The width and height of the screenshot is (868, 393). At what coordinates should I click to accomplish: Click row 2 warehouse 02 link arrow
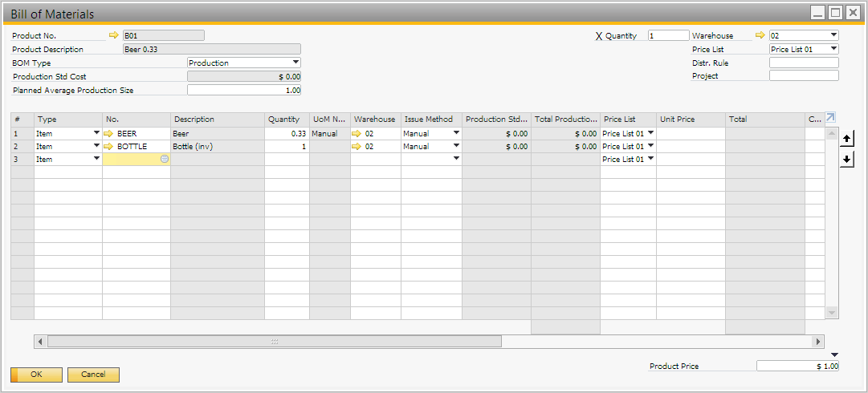[x=357, y=146]
